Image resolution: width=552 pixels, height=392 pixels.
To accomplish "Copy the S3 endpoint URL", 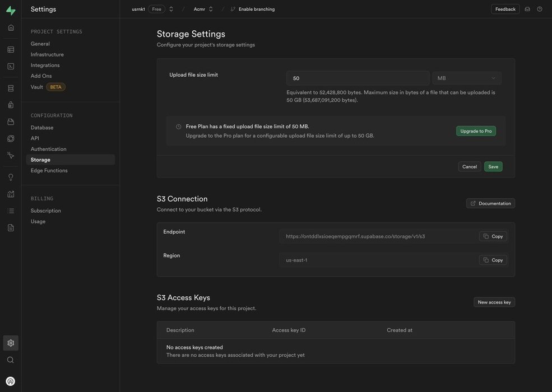I will point(493,236).
